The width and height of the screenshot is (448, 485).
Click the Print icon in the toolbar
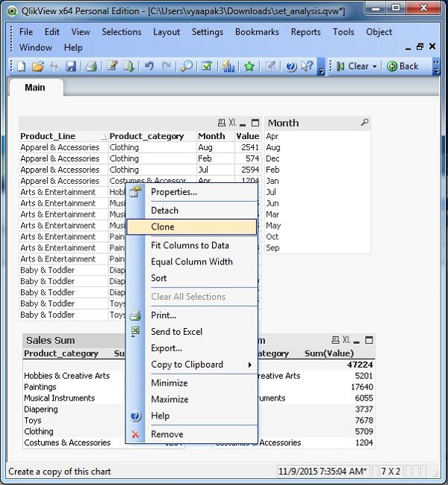click(x=91, y=67)
